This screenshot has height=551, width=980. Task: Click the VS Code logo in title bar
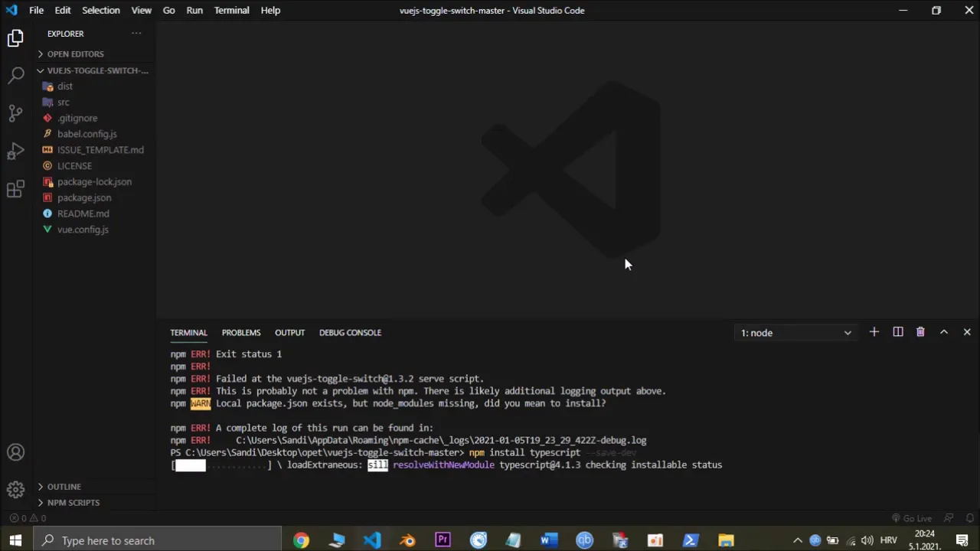point(11,10)
